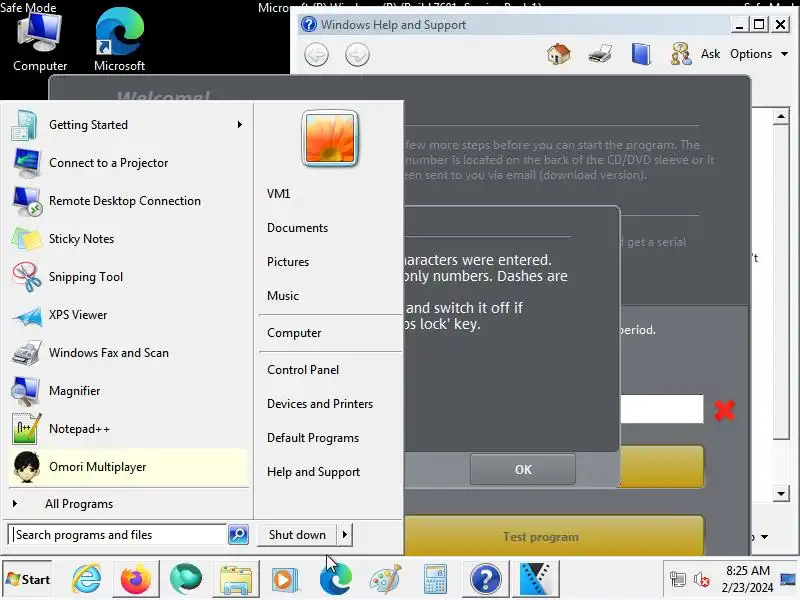Open the Shut down options arrow
This screenshot has width=800, height=600.
click(345, 535)
